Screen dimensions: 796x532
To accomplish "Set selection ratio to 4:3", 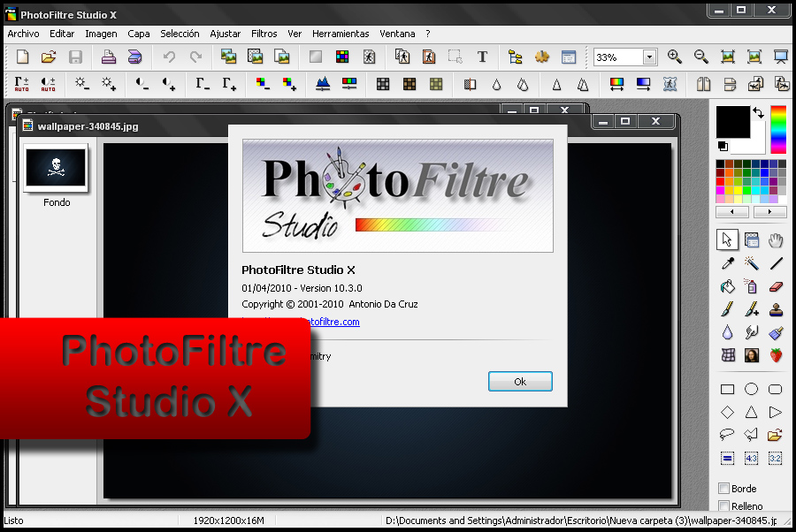I will click(751, 459).
